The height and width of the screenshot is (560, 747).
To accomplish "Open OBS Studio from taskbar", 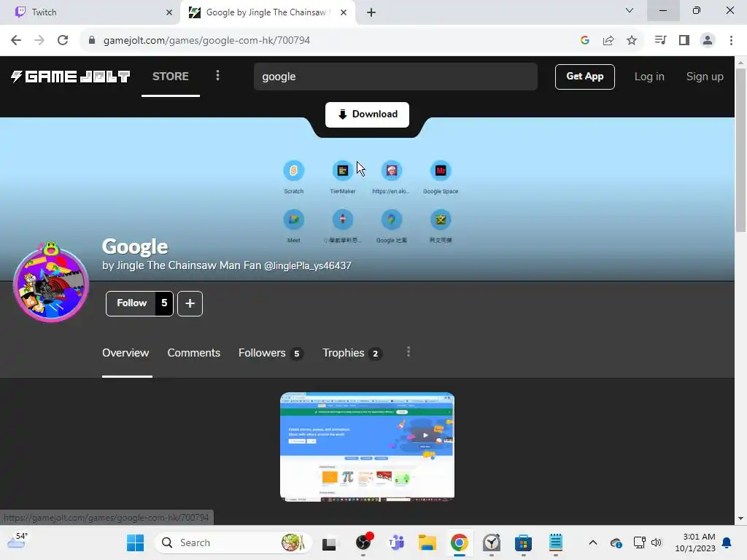I will tap(364, 542).
